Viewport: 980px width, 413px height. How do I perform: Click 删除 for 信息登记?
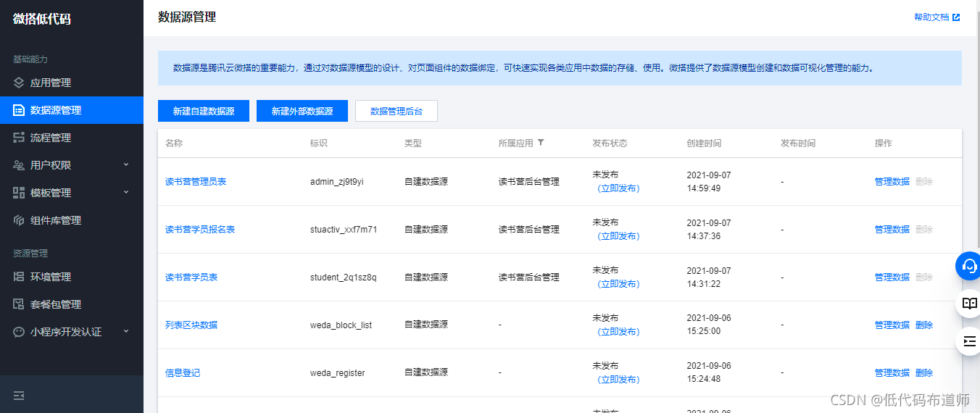pyautogui.click(x=924, y=372)
